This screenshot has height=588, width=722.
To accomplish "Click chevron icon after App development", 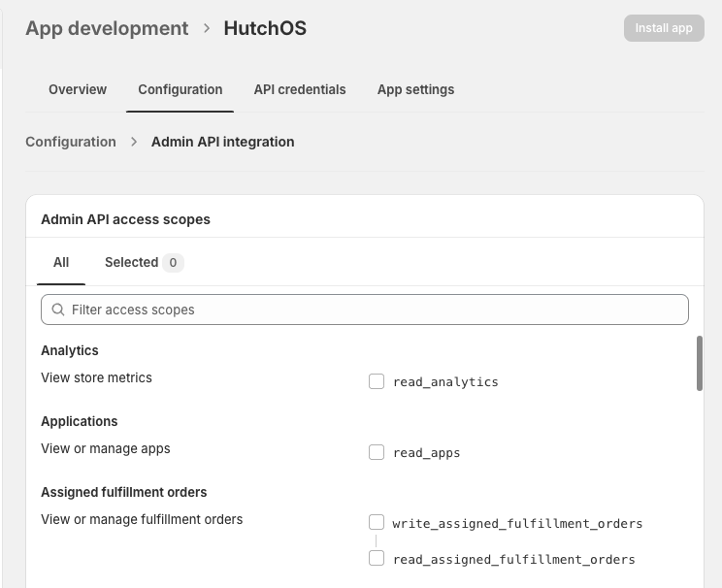I will coord(207,28).
